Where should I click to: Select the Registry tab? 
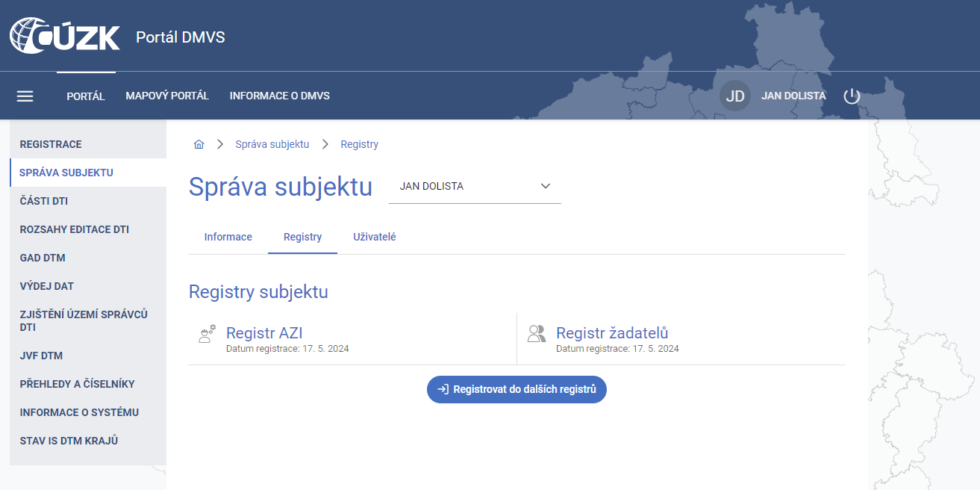[x=302, y=237]
